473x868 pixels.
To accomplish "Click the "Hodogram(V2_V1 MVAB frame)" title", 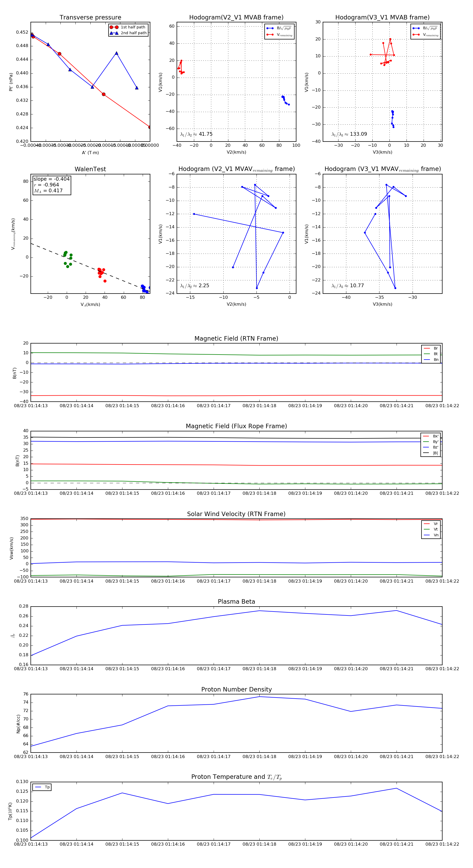I will click(x=236, y=18).
